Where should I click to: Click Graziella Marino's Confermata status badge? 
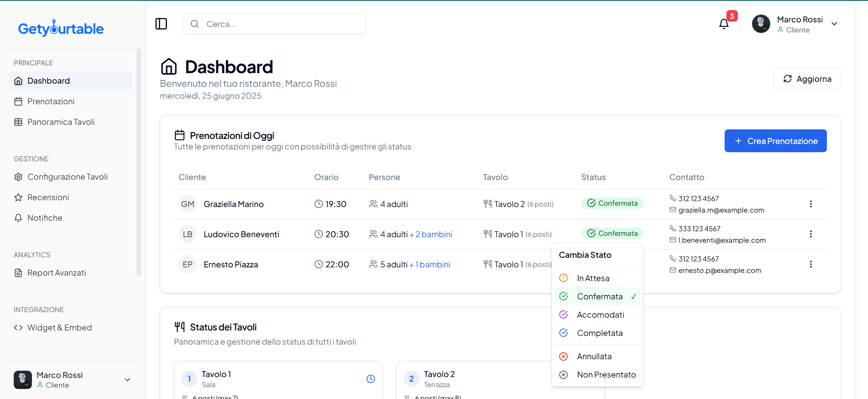click(x=612, y=203)
